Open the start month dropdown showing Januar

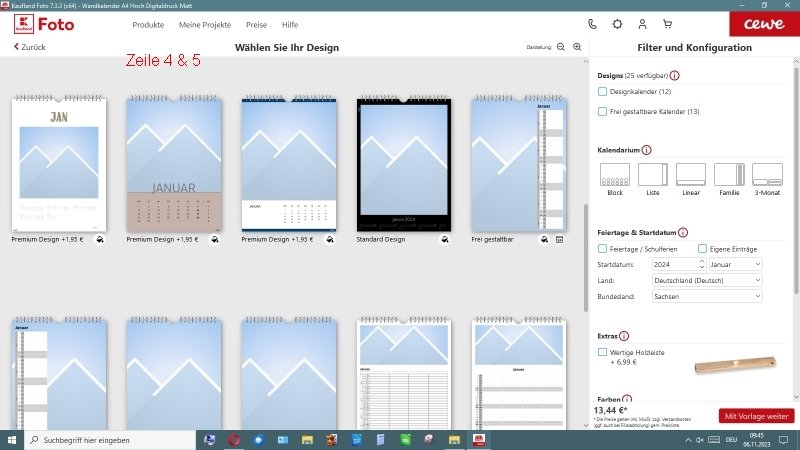735,264
